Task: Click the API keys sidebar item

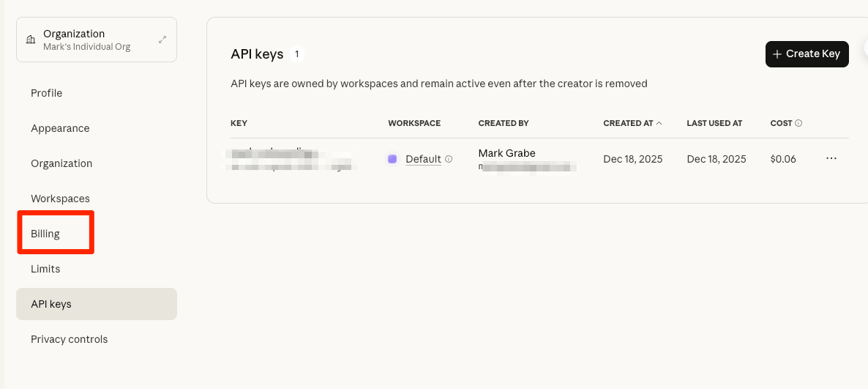Action: (51, 304)
